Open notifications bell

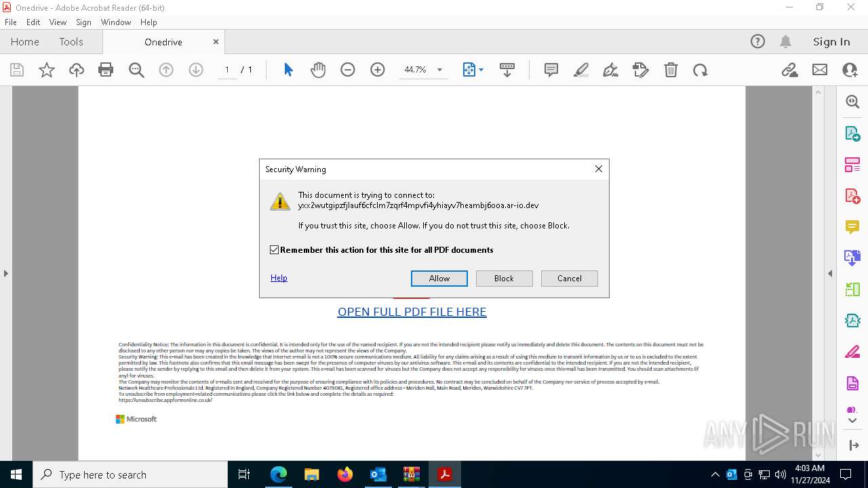(786, 41)
